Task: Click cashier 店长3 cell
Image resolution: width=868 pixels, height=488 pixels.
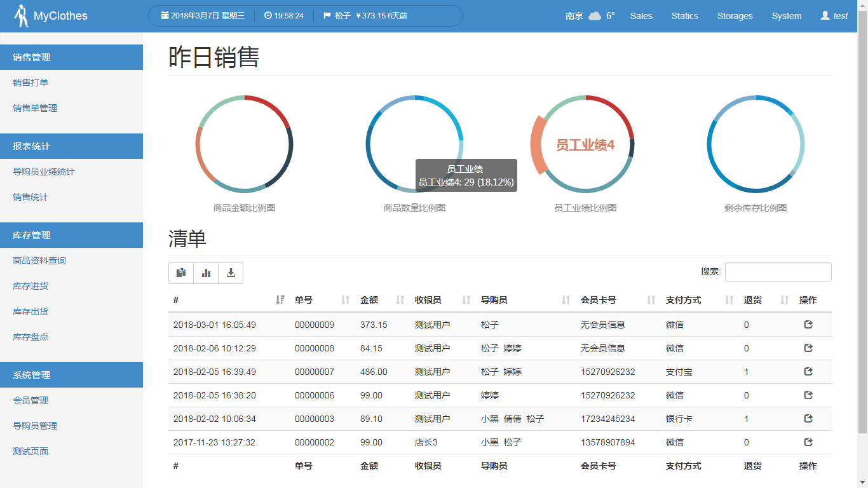Action: 426,442
